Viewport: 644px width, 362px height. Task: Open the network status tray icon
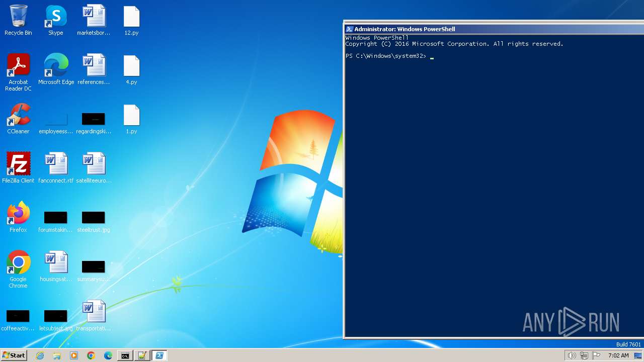pos(584,355)
